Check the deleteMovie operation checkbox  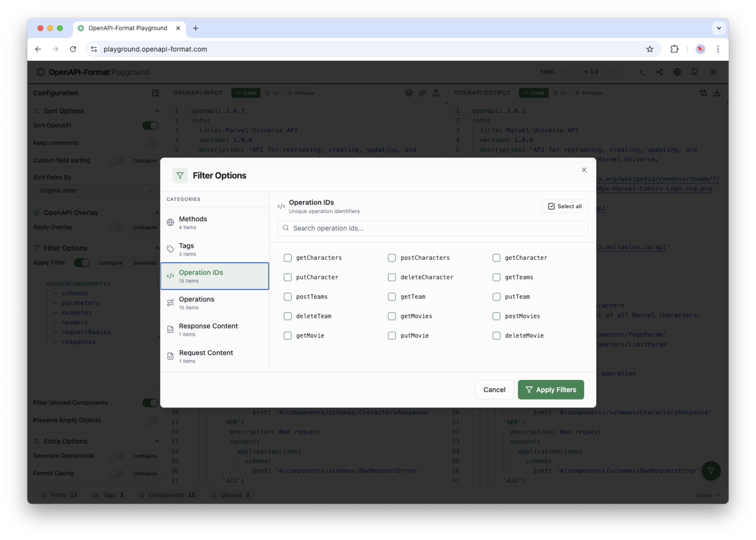497,335
